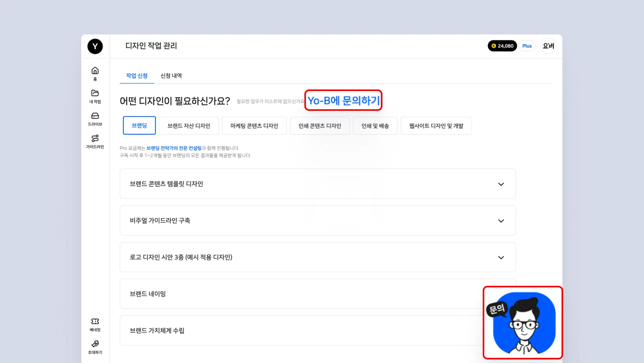Switch to the 신청 내역 tab

171,76
